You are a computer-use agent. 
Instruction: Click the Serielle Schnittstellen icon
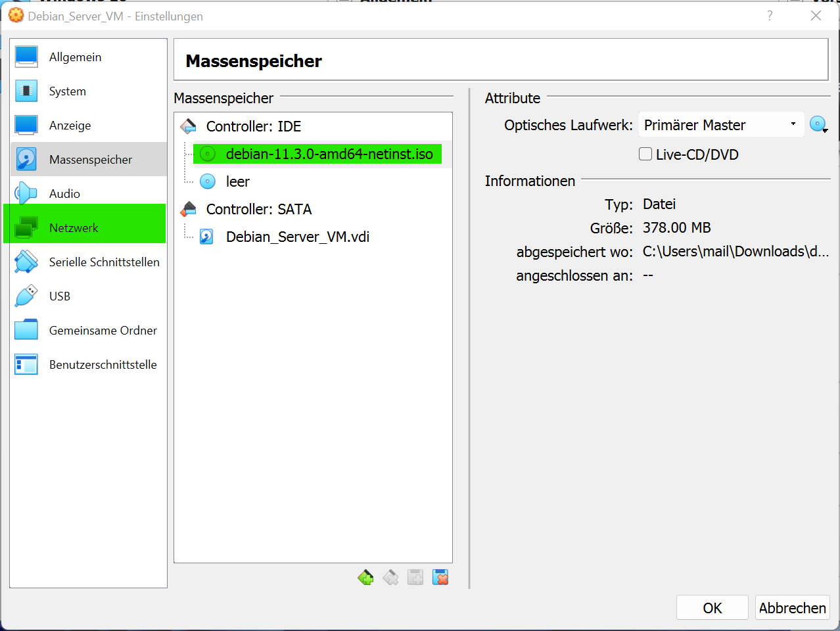(x=26, y=262)
